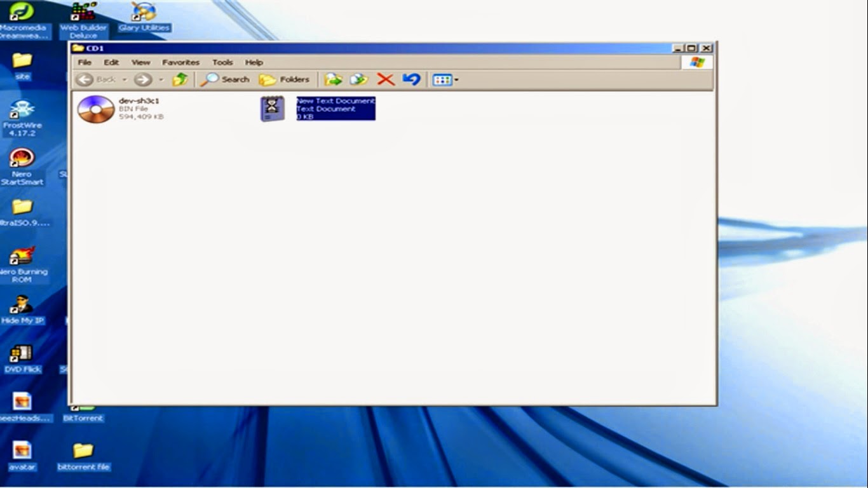Click the Views toolbar icon

[x=442, y=80]
